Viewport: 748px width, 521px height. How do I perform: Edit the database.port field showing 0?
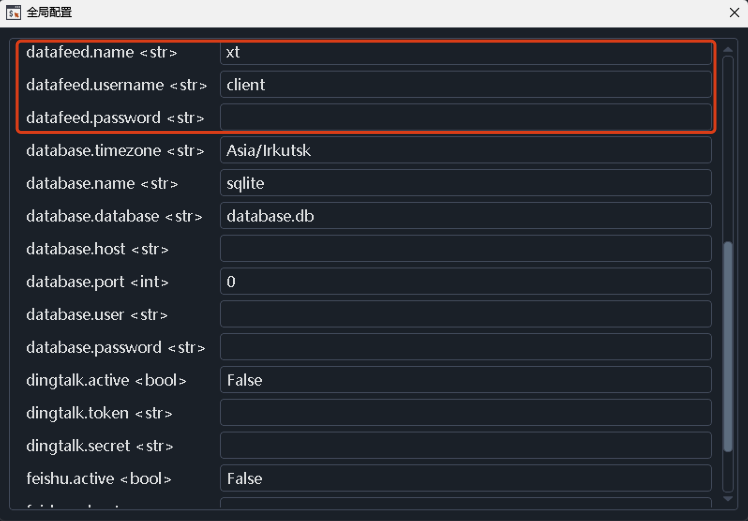coord(466,281)
